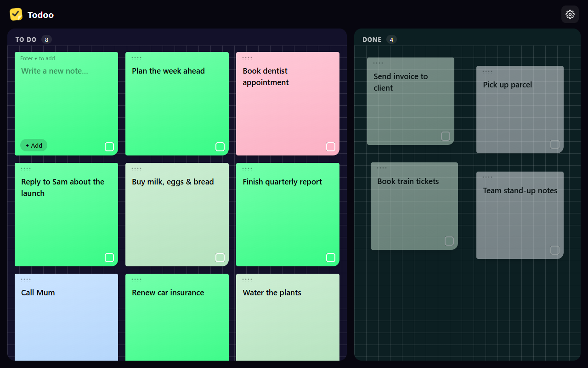The height and width of the screenshot is (368, 588).
Task: Uncheck the Send invoice to client note
Action: (446, 136)
